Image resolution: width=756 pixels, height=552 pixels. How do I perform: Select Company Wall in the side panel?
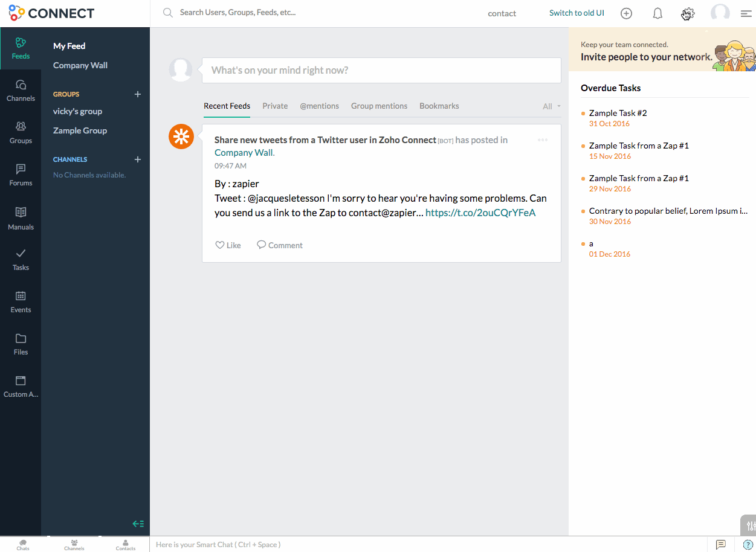(x=80, y=65)
